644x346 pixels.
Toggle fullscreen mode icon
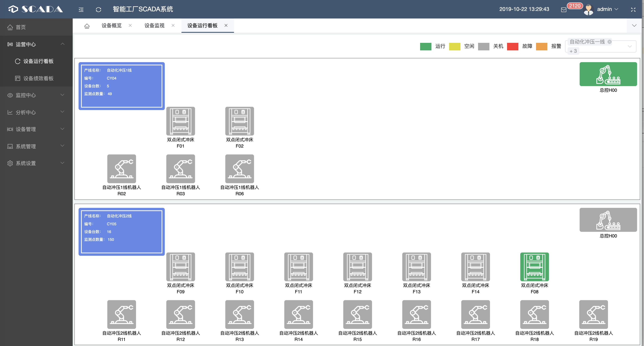coord(633,9)
